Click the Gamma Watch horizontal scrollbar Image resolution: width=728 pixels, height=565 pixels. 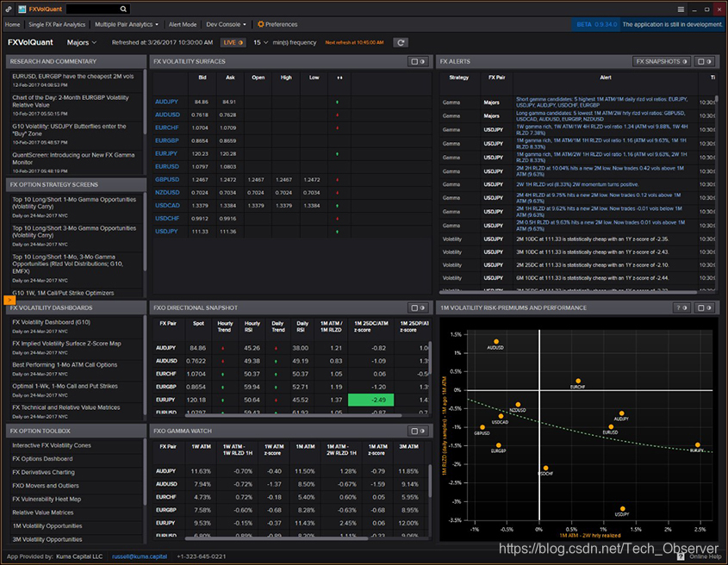[277, 539]
